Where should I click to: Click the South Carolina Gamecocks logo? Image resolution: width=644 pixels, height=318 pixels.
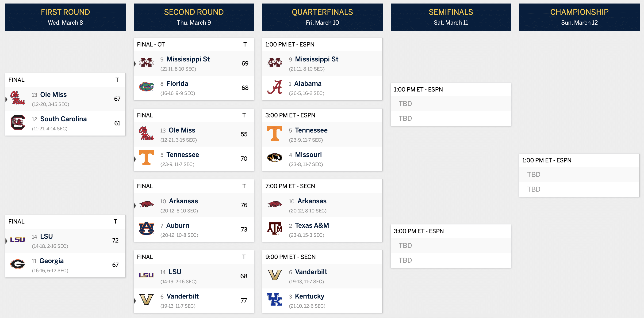click(18, 122)
